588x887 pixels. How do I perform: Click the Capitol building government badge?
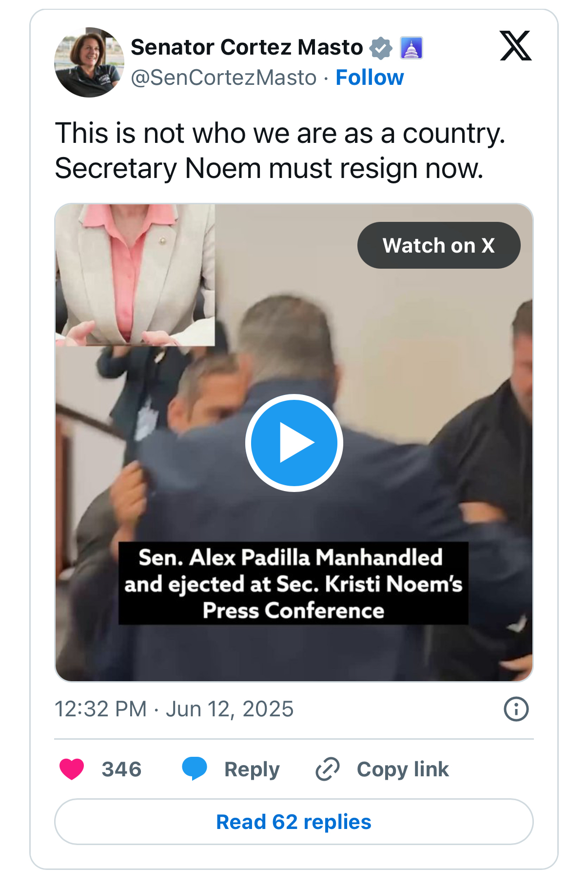[411, 48]
